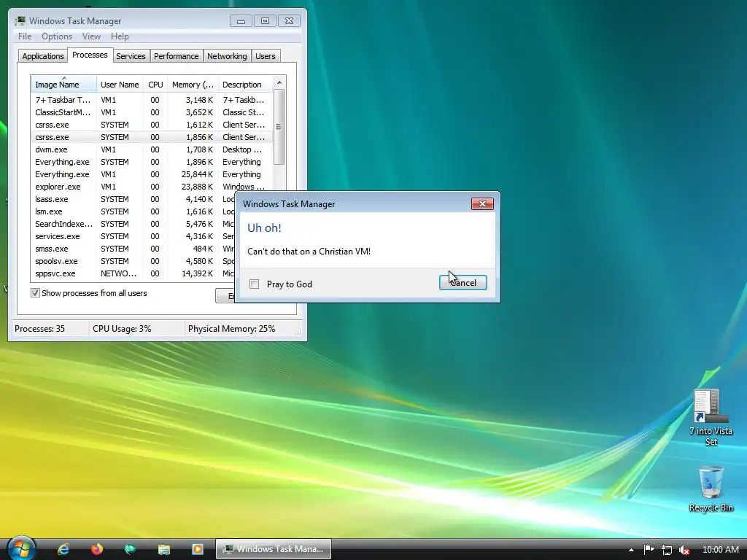This screenshot has width=747, height=560.
Task: Maximize the Windows Task Manager window
Action: [x=265, y=21]
